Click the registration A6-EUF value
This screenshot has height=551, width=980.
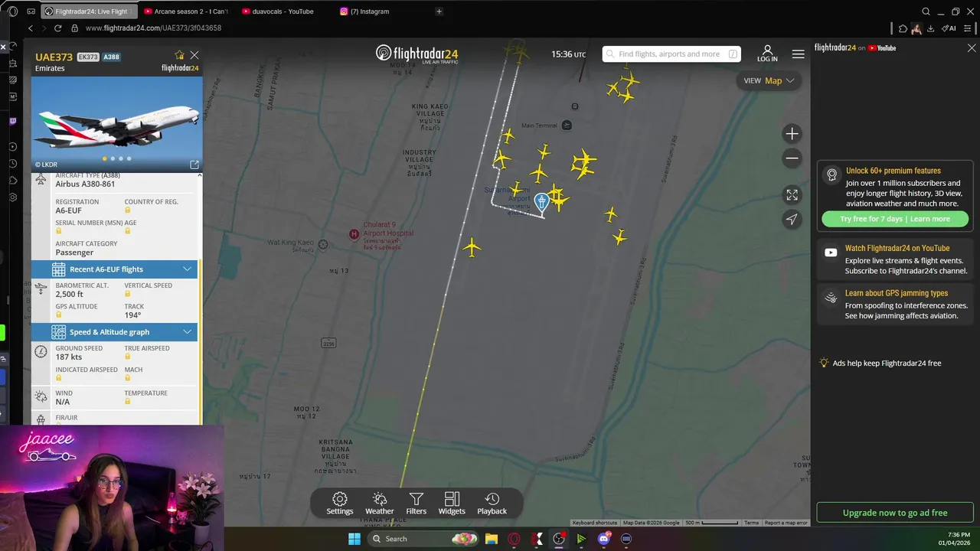pos(68,210)
